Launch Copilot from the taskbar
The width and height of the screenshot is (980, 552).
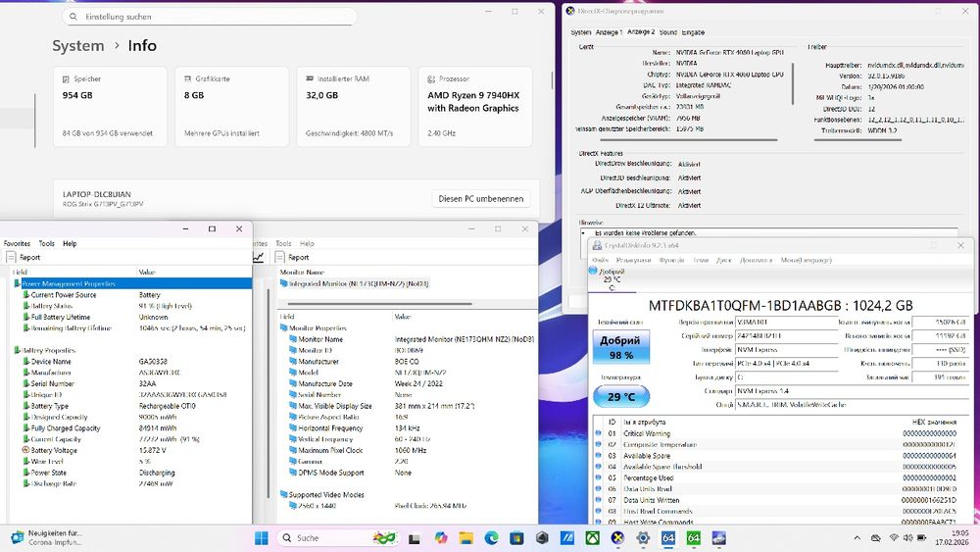441,537
